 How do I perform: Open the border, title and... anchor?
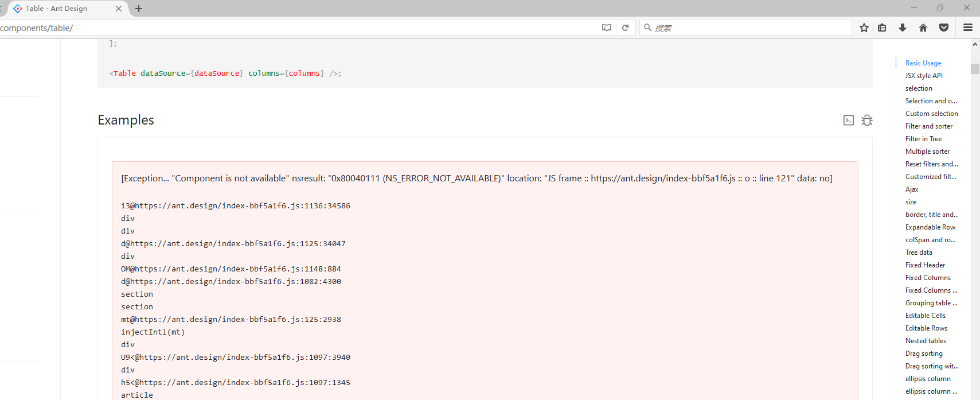tap(932, 215)
